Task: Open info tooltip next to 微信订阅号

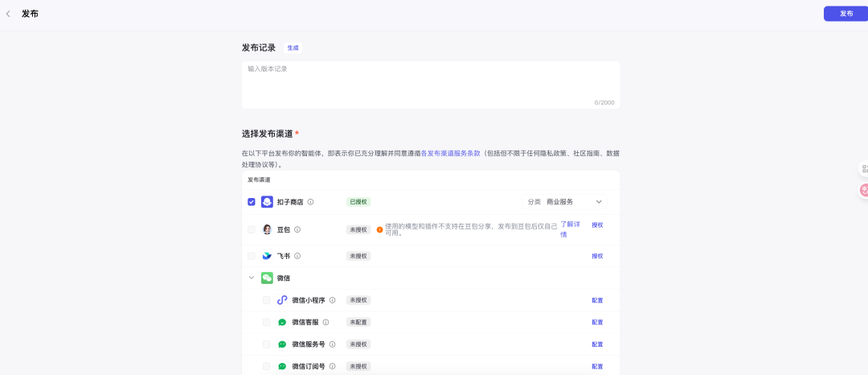Action: click(x=332, y=366)
